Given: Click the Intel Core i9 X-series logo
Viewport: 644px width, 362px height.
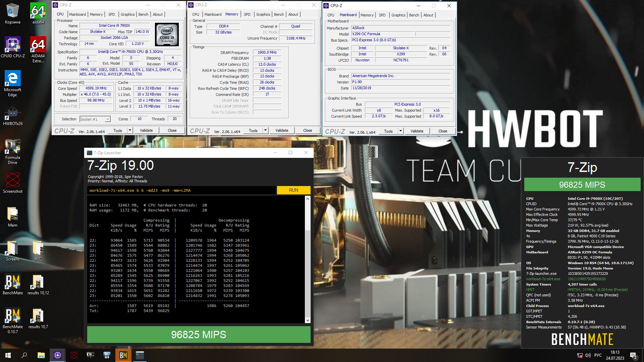Looking at the screenshot, I should click(167, 35).
